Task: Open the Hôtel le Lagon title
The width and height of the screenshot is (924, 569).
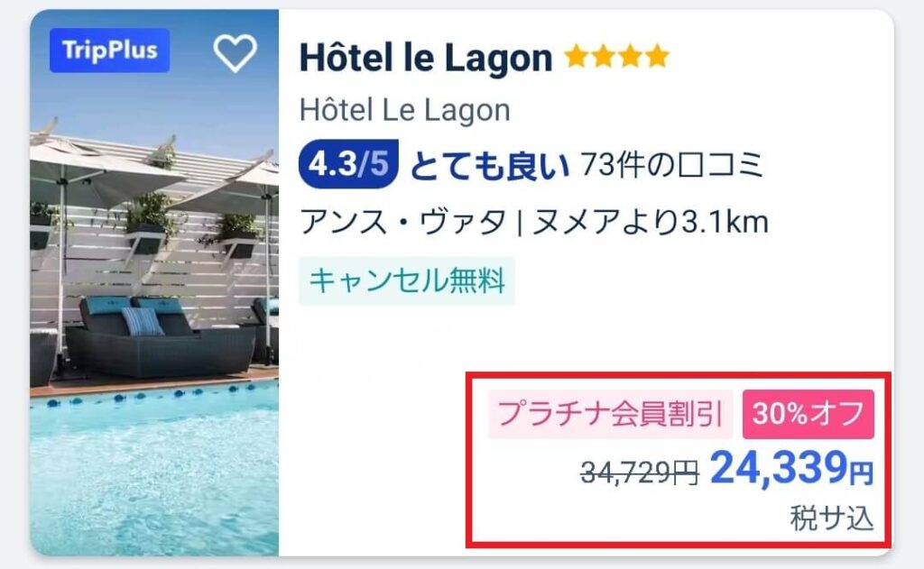Action: (x=426, y=58)
